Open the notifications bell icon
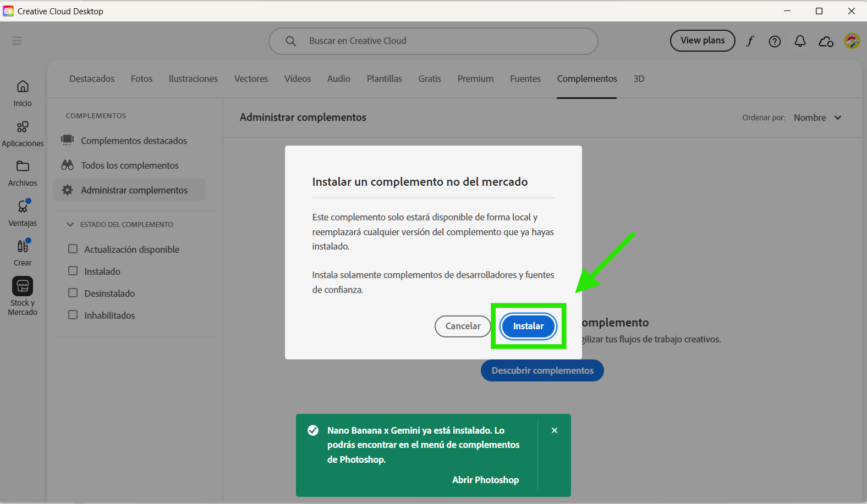Screen dimensions: 867x504 click(800, 41)
